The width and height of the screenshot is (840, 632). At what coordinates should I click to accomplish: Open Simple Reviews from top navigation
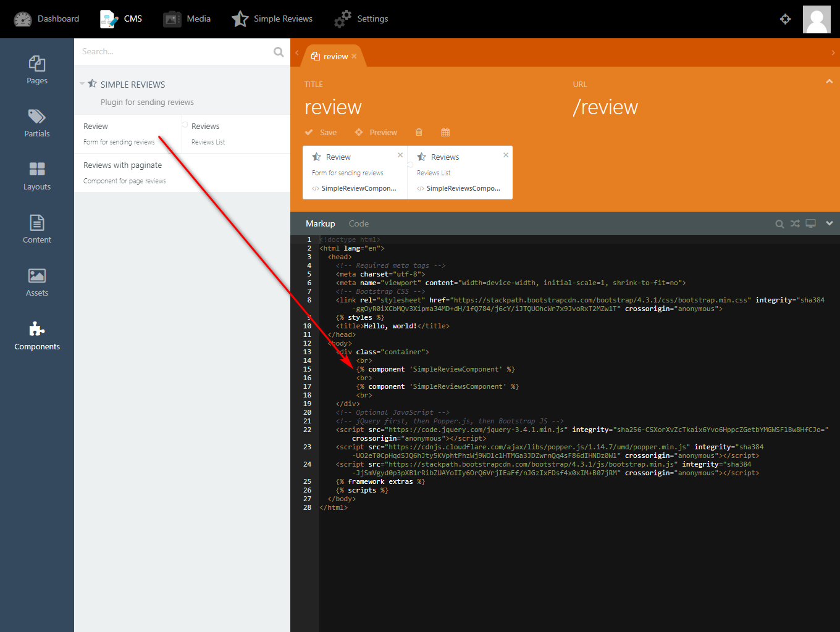tap(272, 19)
